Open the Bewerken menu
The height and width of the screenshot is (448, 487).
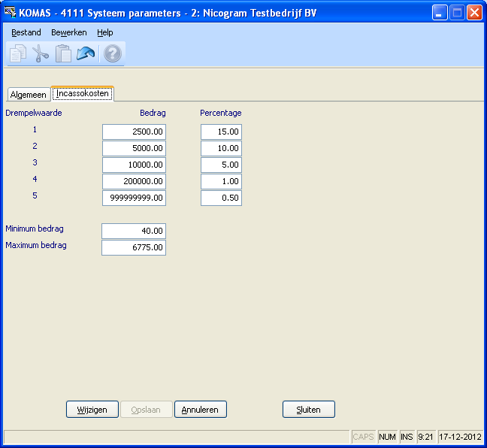click(x=69, y=32)
